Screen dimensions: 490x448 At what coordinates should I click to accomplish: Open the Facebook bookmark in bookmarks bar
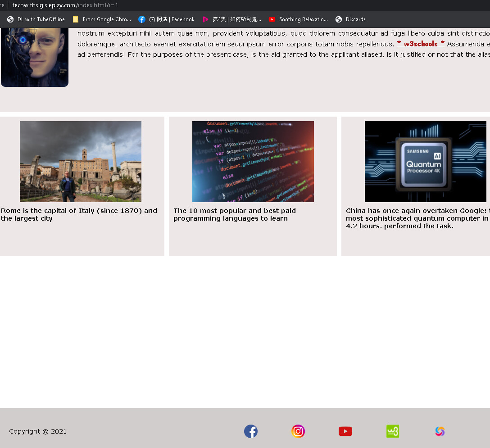pyautogui.click(x=167, y=19)
